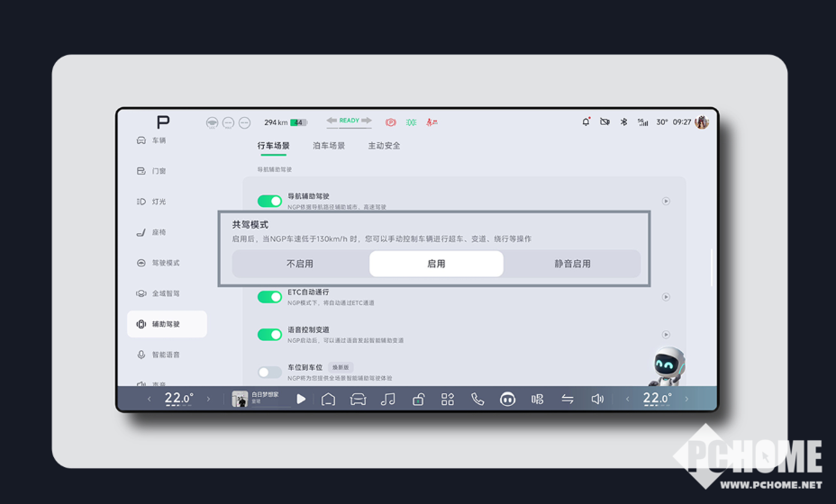Expand details arrow for ETC自动通行

click(x=666, y=297)
